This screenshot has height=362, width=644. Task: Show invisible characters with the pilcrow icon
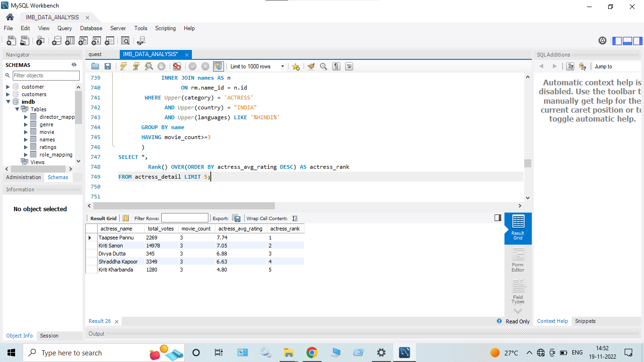pyautogui.click(x=336, y=66)
